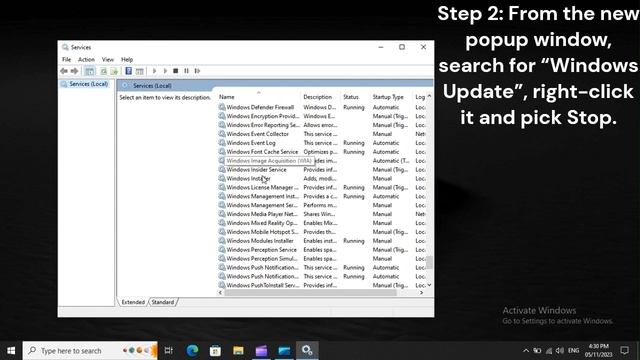Select the Windows Mixed Reality Op... service
Viewport: 640px width, 360px height.
(x=262, y=223)
